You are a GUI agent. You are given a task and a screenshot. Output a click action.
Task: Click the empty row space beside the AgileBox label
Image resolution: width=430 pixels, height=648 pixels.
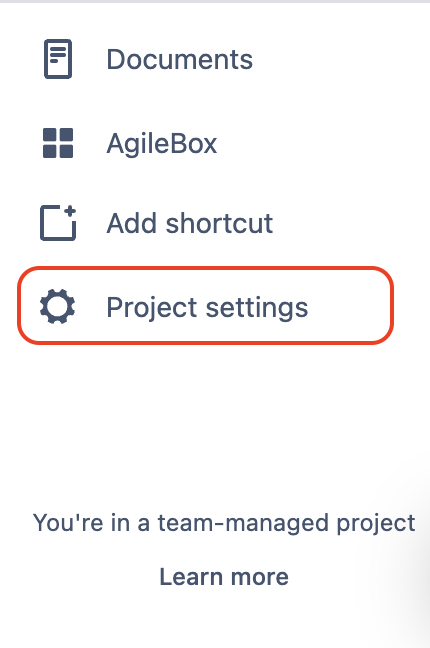coord(306,143)
